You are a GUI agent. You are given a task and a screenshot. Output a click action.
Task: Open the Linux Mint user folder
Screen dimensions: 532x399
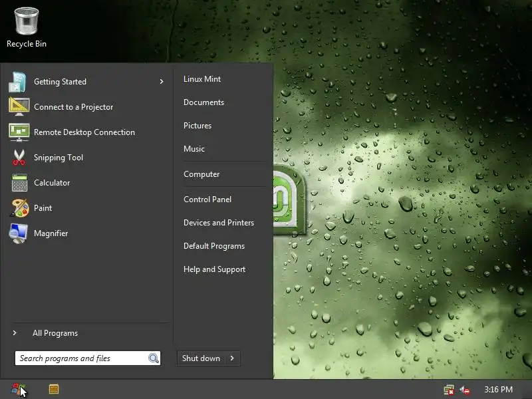[202, 79]
